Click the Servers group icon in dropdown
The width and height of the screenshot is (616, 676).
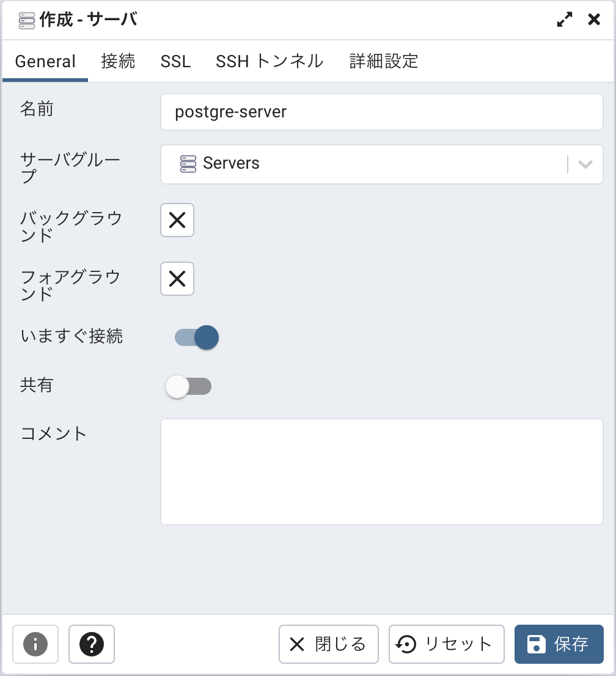(x=188, y=164)
